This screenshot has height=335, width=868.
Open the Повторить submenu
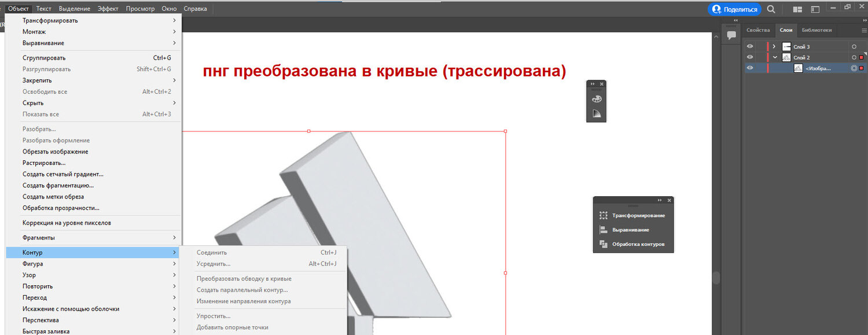pyautogui.click(x=93, y=286)
